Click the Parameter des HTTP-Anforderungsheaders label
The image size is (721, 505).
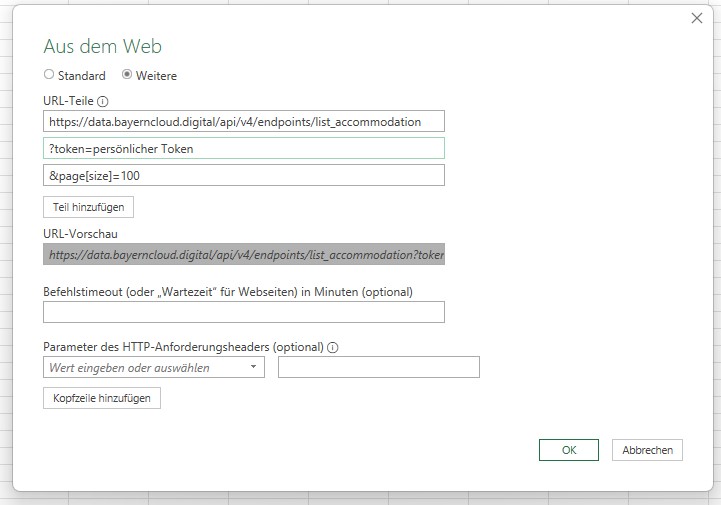point(183,348)
